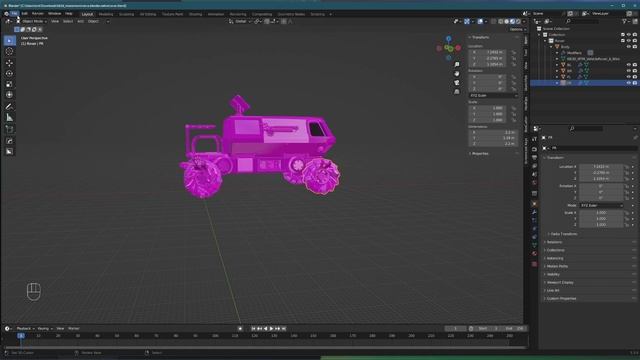The height and width of the screenshot is (360, 640).
Task: Select the Measure ruler tool
Action: click(9, 118)
